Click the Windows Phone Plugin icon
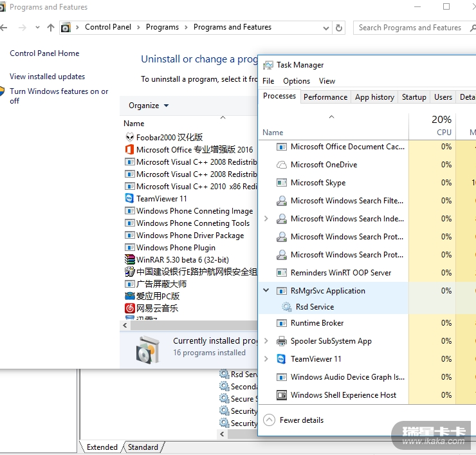 130,247
